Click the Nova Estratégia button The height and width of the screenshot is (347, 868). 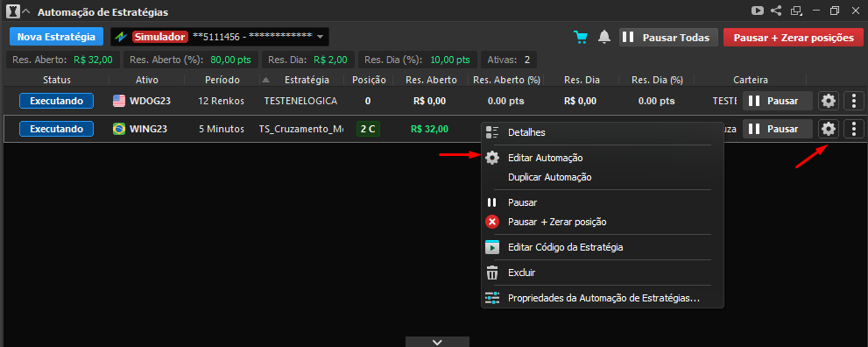(56, 37)
